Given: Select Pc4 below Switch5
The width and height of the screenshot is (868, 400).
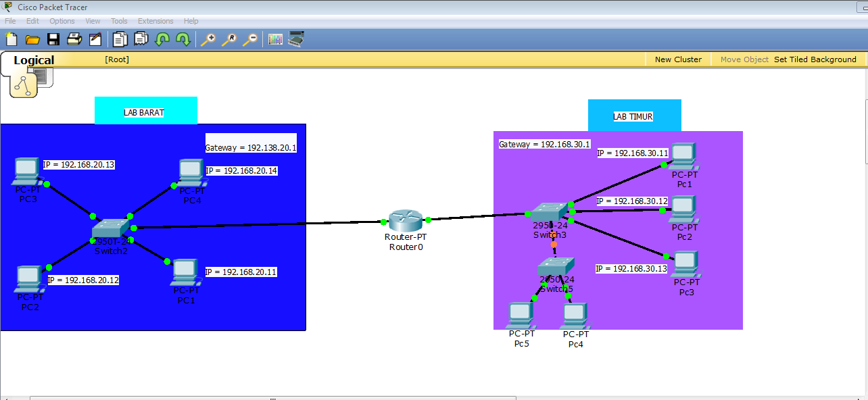Looking at the screenshot, I should click(x=574, y=316).
